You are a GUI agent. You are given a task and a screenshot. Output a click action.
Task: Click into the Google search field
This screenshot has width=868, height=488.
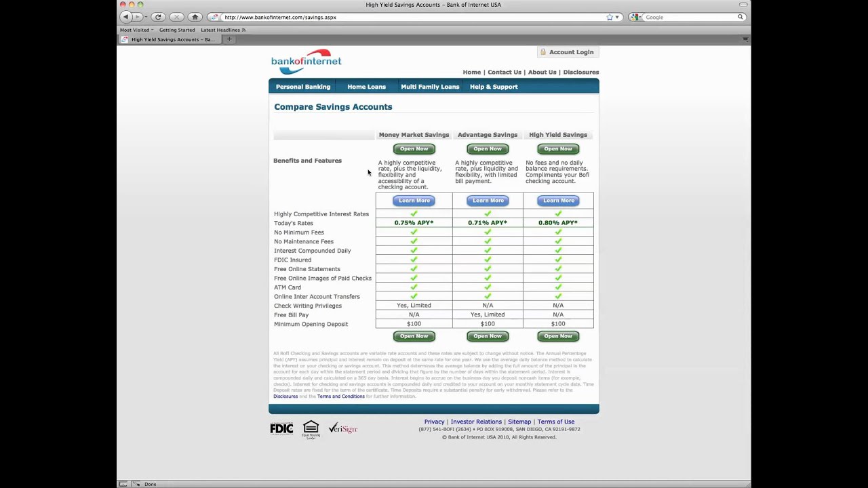pyautogui.click(x=690, y=17)
